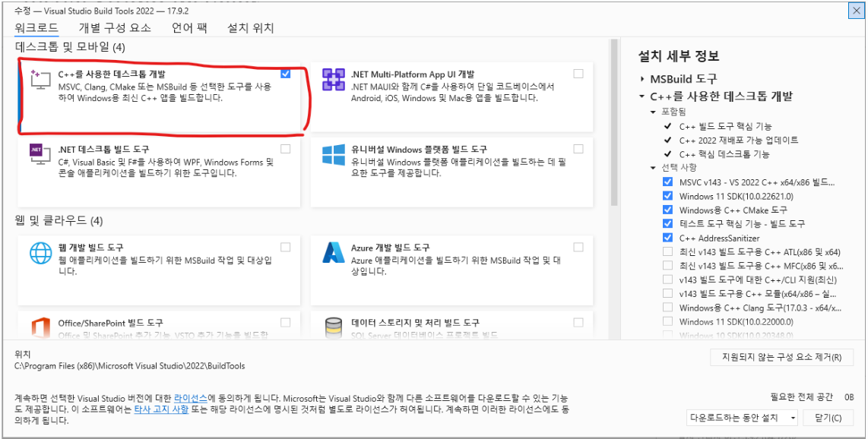
Task: Uncheck Windows 11 SDK(10.0.22621.0) option
Action: [667, 196]
